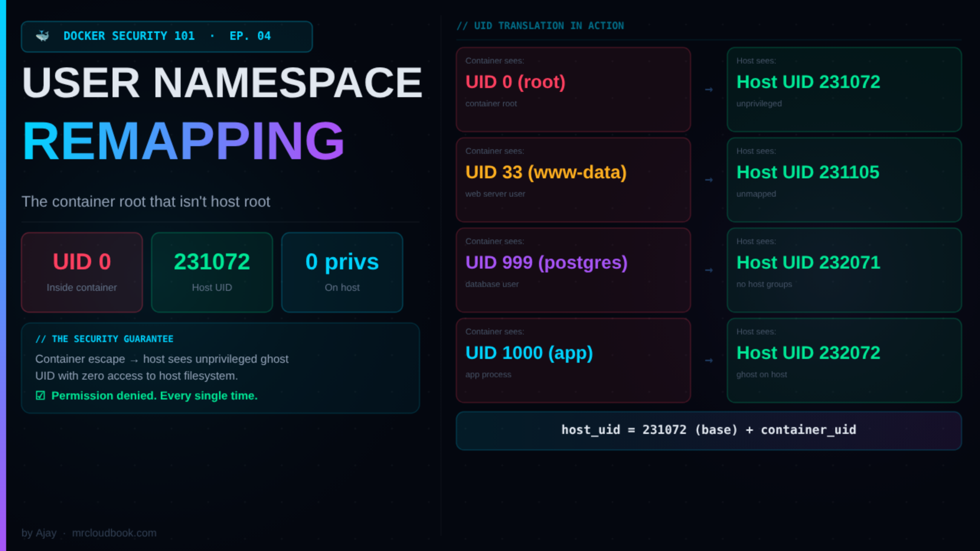Viewport: 980px width, 551px height.
Task: Click the arrow between UID 0 and Host UID 231072
Action: click(x=708, y=90)
